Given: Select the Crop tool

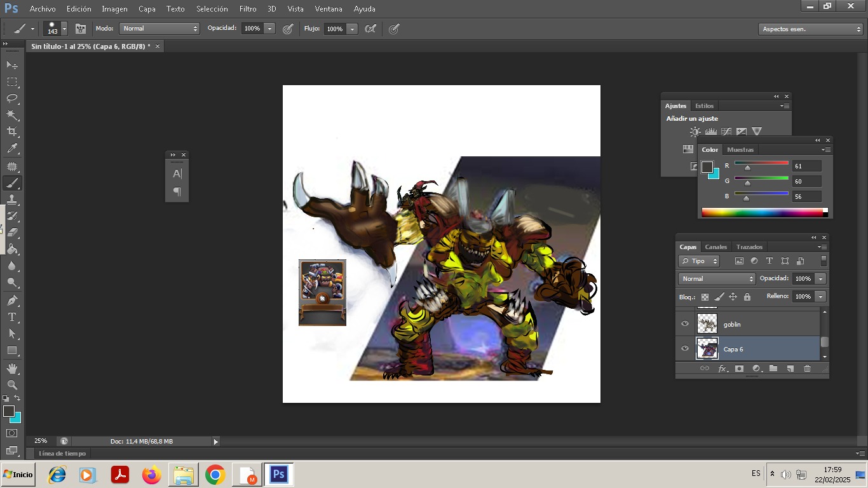Looking at the screenshot, I should [12, 132].
